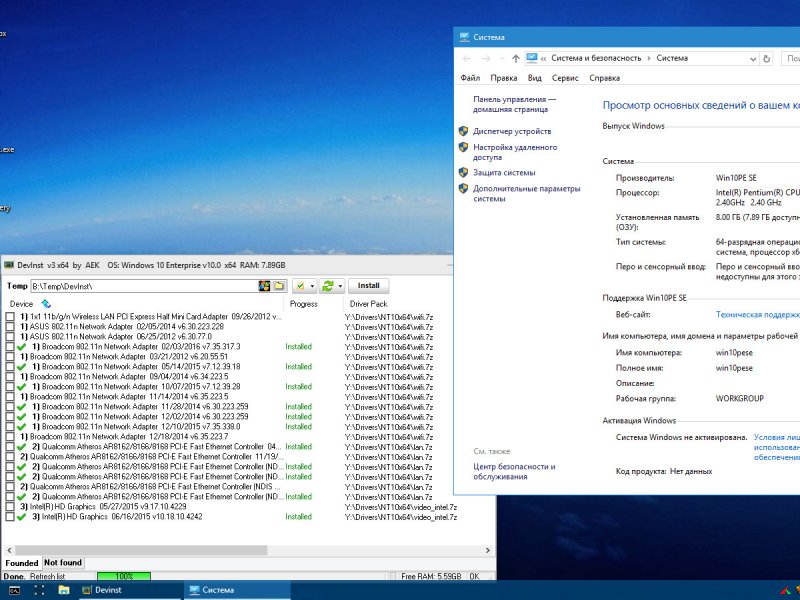The height and width of the screenshot is (600, 800).
Task: Click the shield icon beside Диспетчер устройств
Action: click(x=463, y=131)
